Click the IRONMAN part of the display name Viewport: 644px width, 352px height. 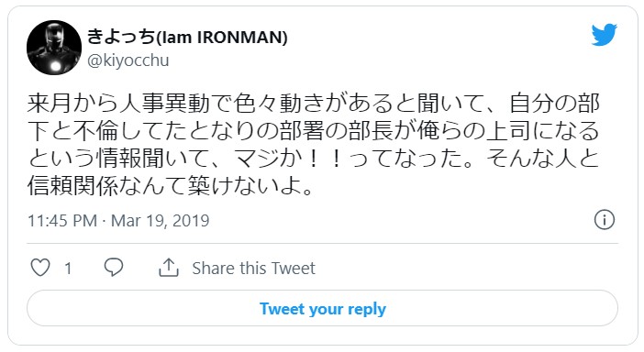pyautogui.click(x=242, y=38)
